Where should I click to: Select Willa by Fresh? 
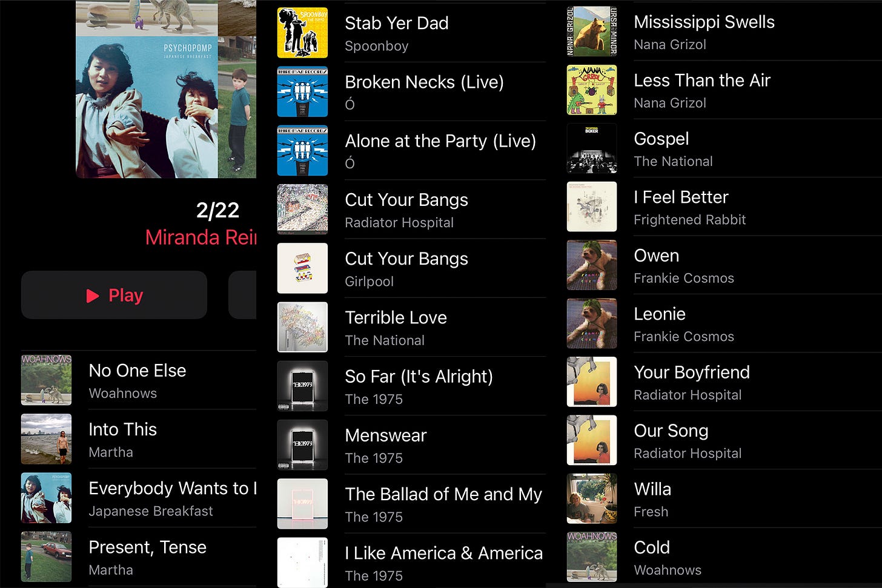724,498
